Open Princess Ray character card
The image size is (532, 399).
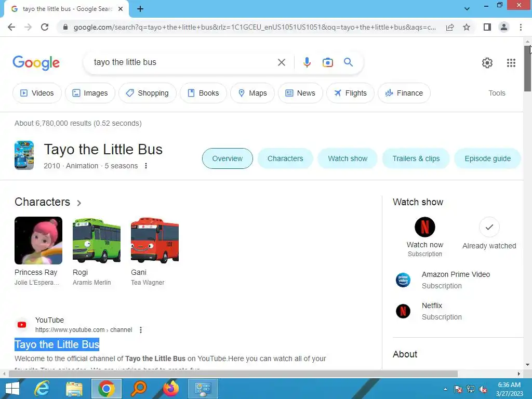pos(38,251)
